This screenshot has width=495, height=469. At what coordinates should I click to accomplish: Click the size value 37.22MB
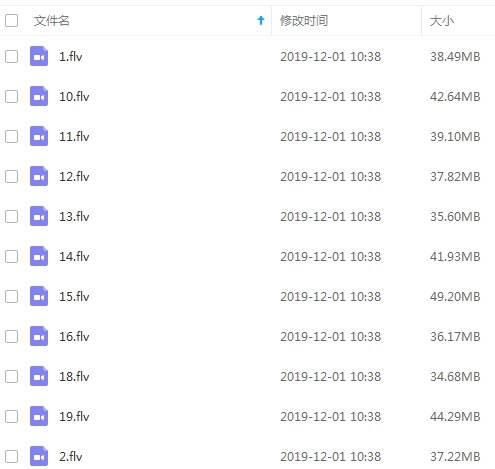455,457
